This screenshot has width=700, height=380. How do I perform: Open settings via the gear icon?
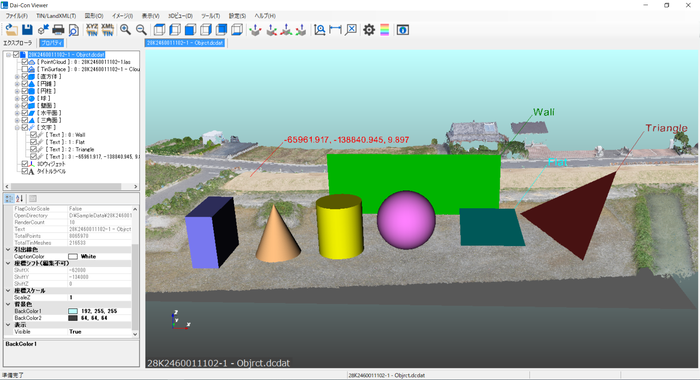pyautogui.click(x=369, y=30)
